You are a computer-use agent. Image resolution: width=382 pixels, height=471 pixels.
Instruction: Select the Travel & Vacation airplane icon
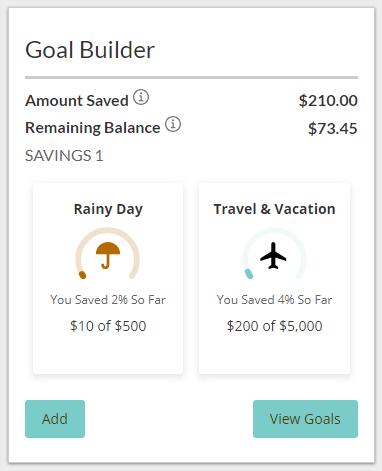[x=273, y=255]
